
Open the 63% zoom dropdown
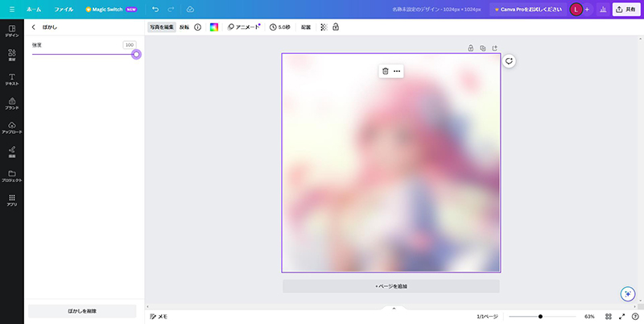point(589,317)
